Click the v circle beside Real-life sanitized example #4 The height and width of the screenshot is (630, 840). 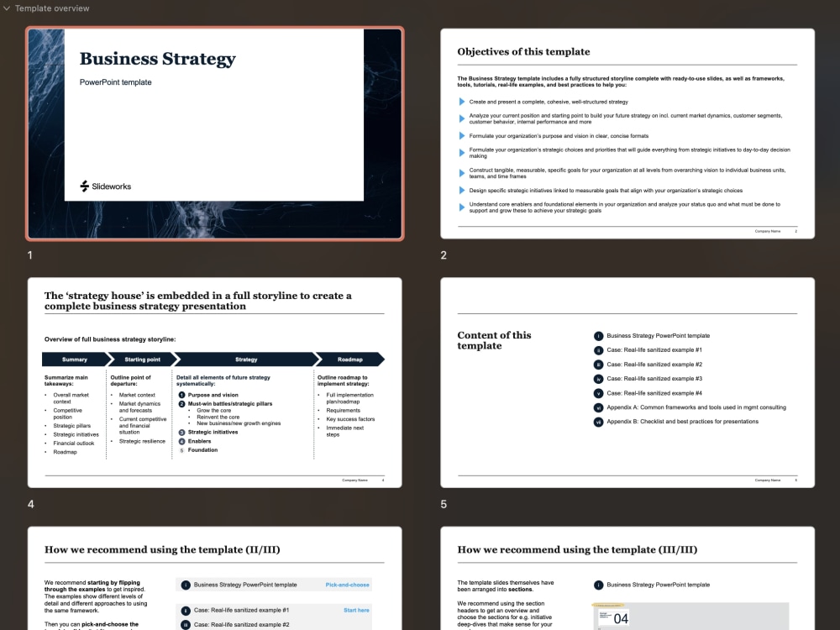pyautogui.click(x=598, y=392)
